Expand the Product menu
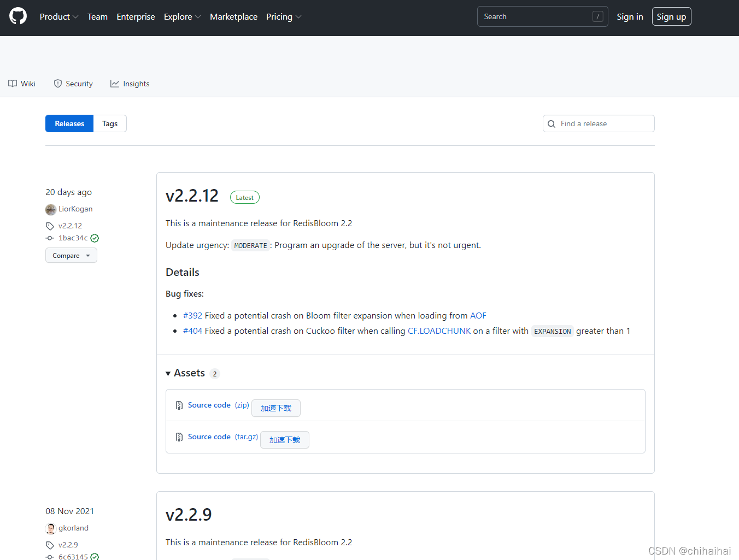The height and width of the screenshot is (560, 739). (x=59, y=17)
